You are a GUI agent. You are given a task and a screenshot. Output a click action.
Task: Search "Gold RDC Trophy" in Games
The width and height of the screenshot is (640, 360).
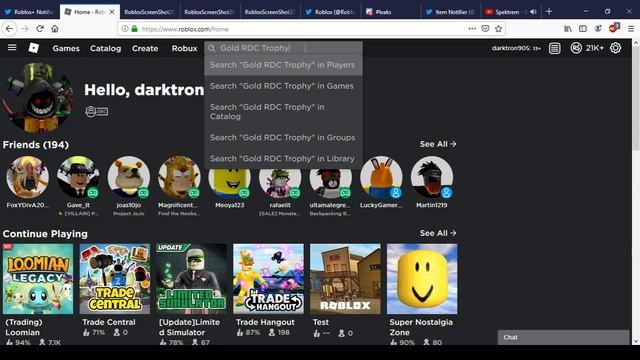[283, 86]
